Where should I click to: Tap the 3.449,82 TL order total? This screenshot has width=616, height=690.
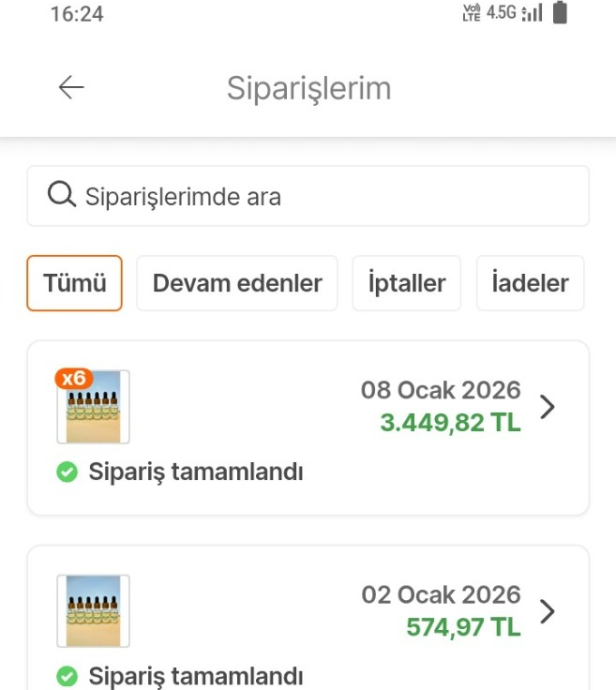pyautogui.click(x=450, y=423)
